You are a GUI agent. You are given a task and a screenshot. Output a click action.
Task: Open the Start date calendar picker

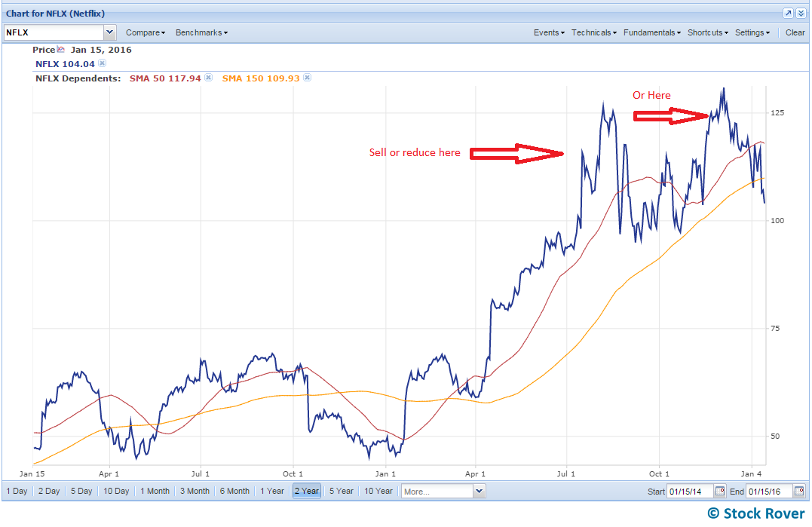[x=720, y=491]
